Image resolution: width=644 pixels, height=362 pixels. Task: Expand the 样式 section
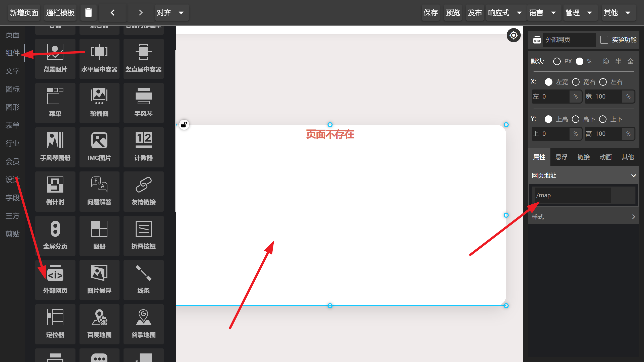pos(583,217)
